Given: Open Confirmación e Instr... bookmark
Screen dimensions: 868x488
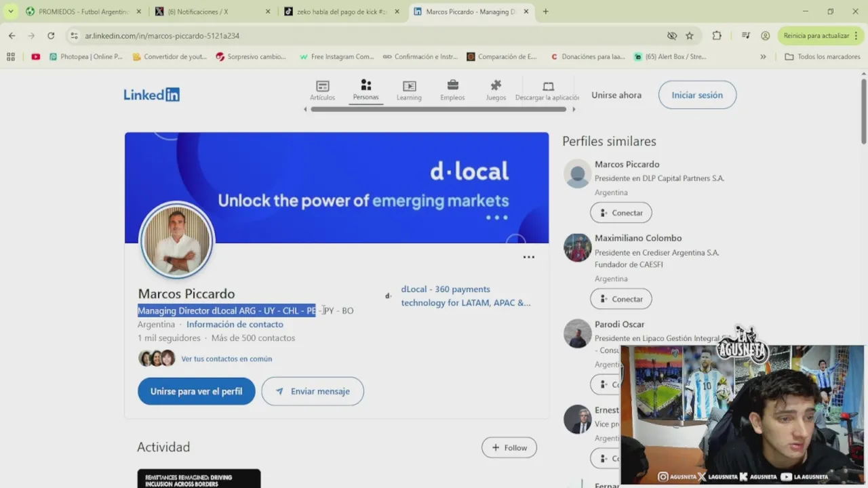Looking at the screenshot, I should click(420, 57).
